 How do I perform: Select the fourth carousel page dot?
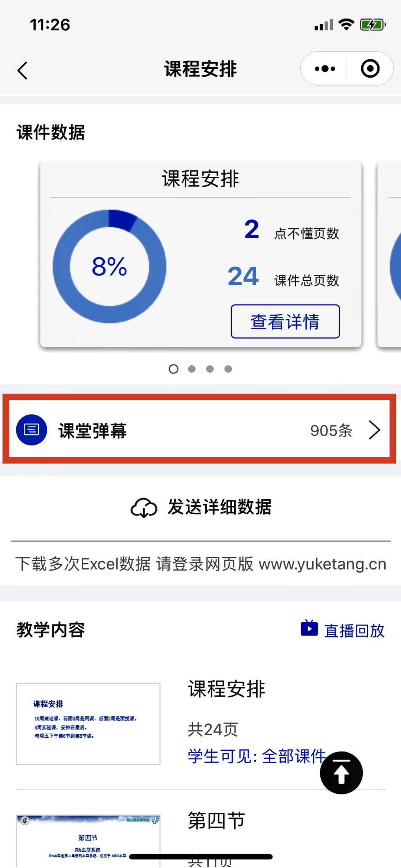(228, 369)
